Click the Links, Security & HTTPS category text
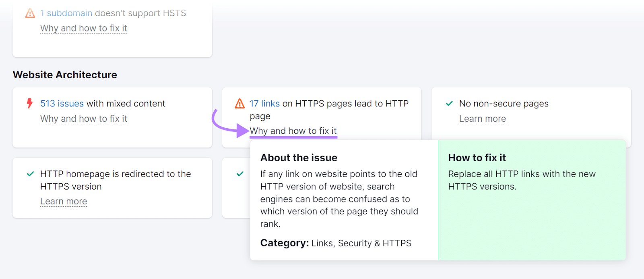The width and height of the screenshot is (644, 279). (x=361, y=243)
